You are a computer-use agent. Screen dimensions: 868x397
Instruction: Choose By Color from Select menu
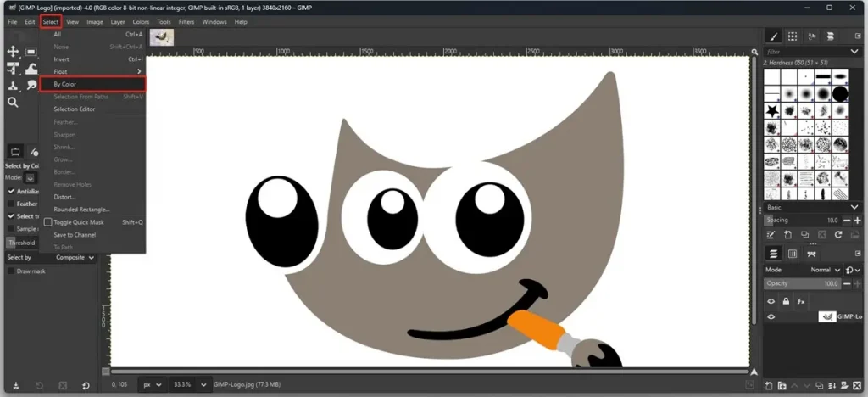point(65,85)
